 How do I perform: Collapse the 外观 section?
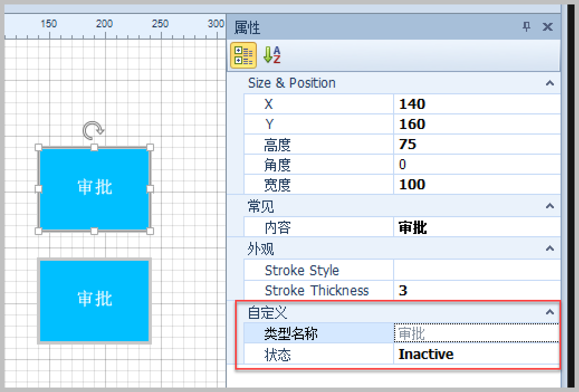click(x=550, y=248)
